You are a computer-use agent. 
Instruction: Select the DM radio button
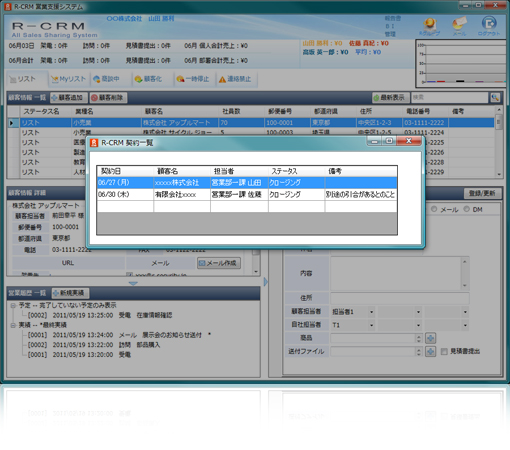pos(467,209)
